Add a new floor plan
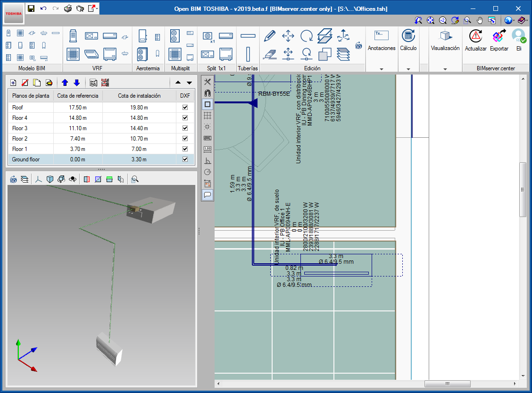The image size is (532, 393). pyautogui.click(x=13, y=83)
